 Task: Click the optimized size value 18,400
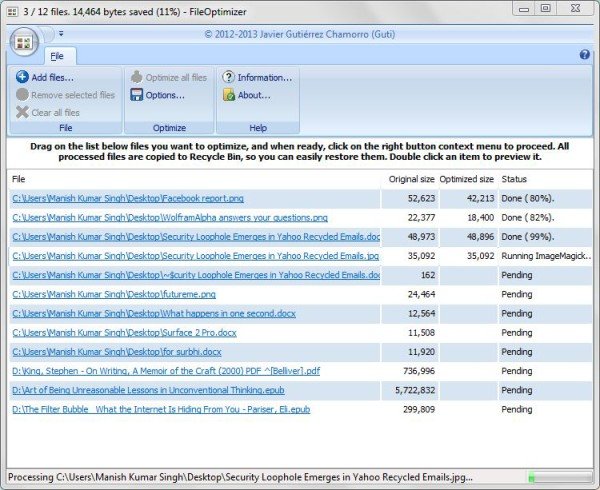(481, 218)
